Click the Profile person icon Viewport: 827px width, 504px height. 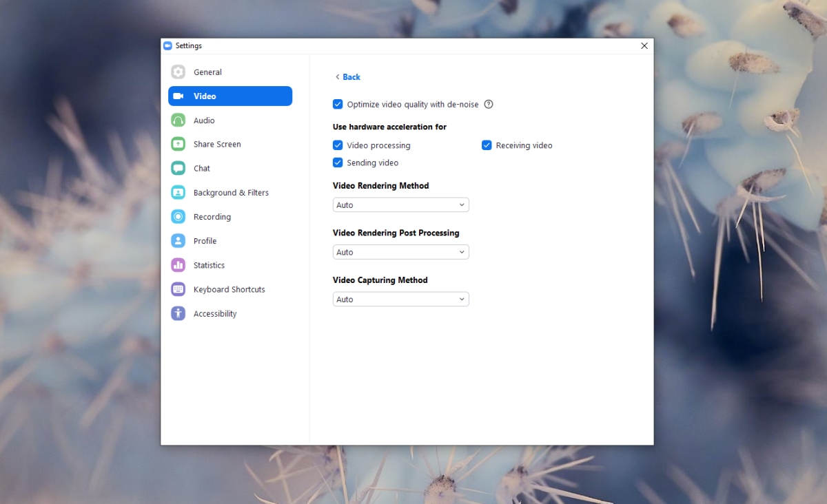click(178, 241)
